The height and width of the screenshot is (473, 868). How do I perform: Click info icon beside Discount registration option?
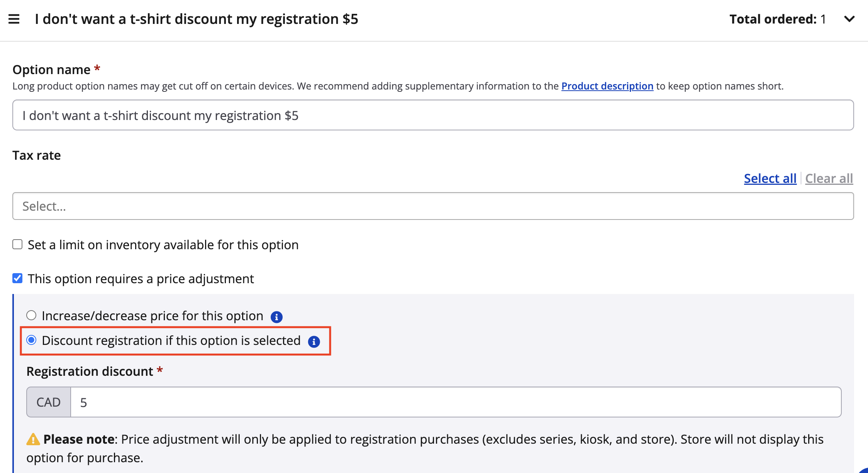click(314, 342)
